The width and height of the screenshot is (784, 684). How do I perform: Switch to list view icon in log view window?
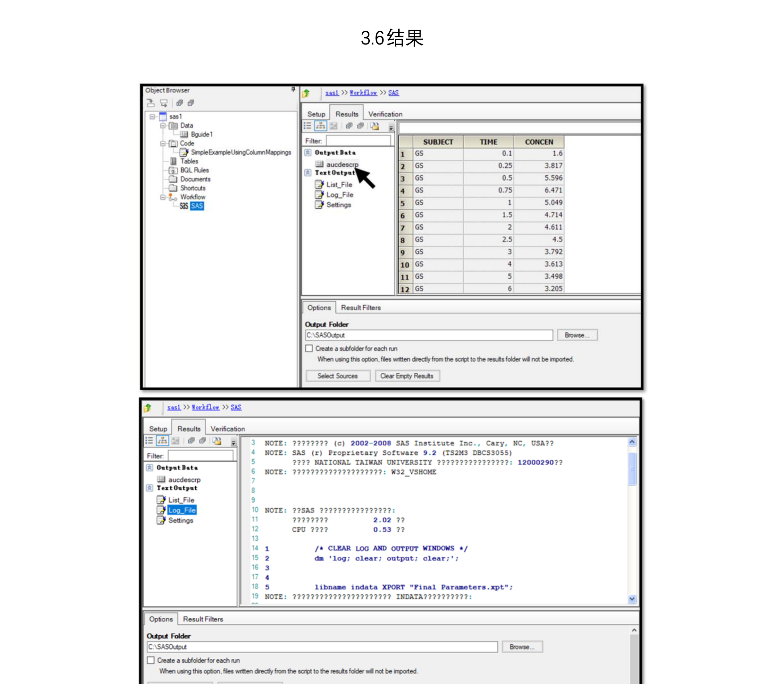(149, 441)
